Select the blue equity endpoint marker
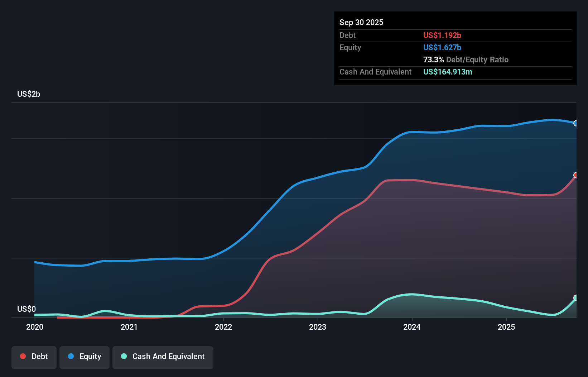This screenshot has height=377, width=588. [576, 123]
